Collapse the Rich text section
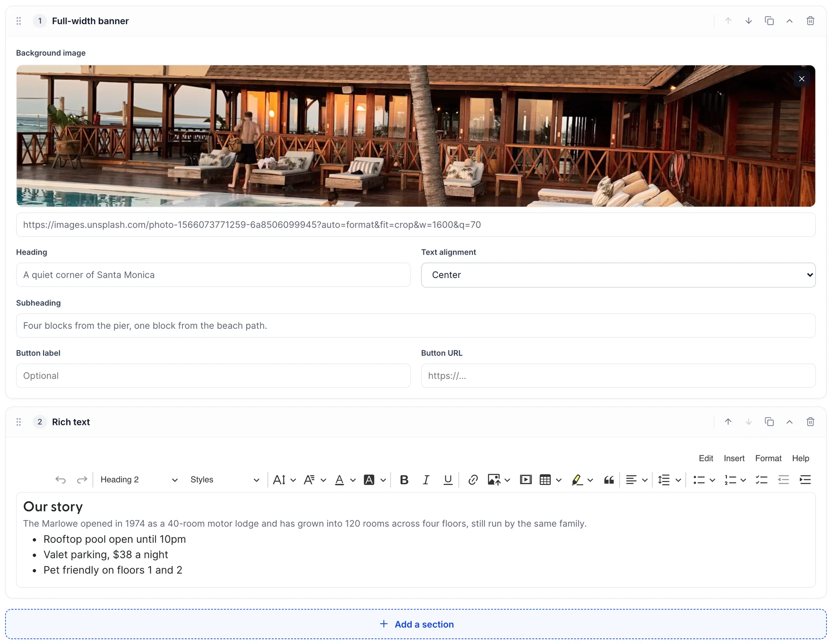The image size is (832, 644). coord(790,422)
